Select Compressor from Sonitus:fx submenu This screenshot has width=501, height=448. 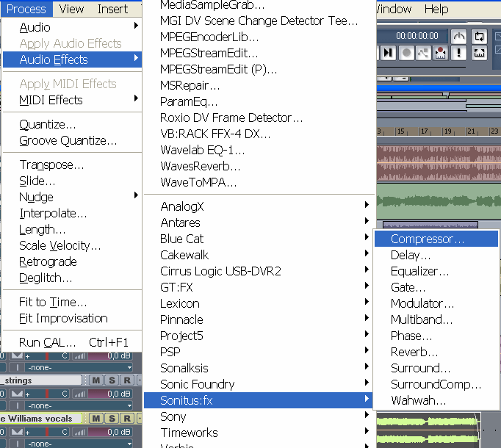click(x=436, y=239)
